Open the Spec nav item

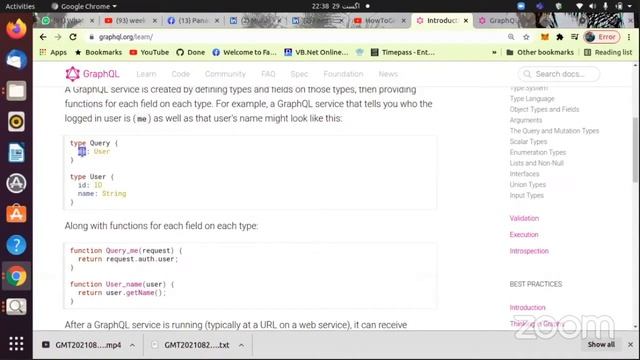pos(299,74)
